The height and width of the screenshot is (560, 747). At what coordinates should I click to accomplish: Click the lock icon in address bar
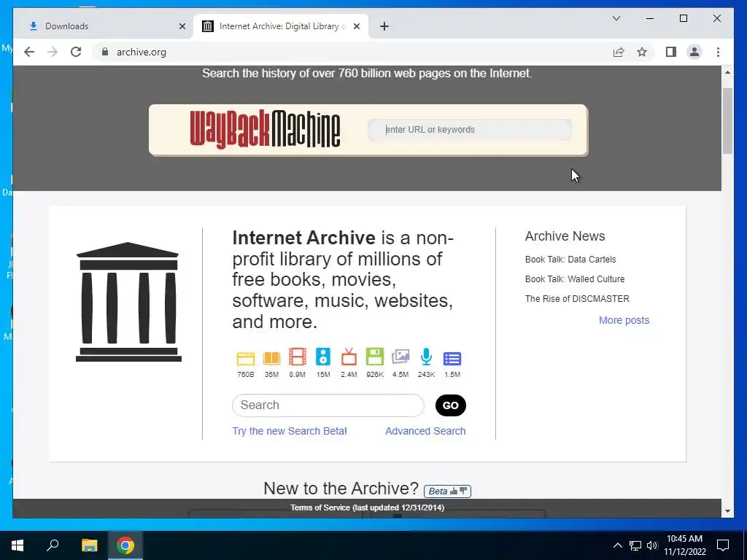pos(105,52)
